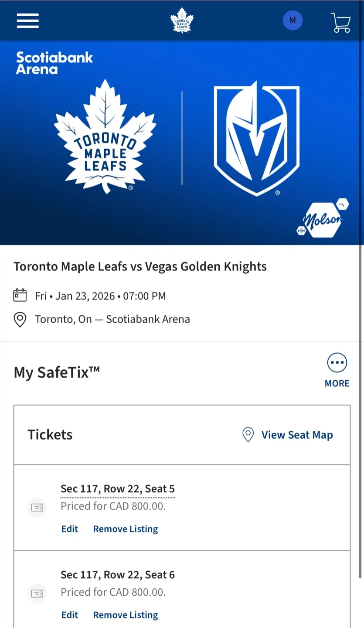
Task: Edit the Seat 5 listing
Action: [x=70, y=529]
